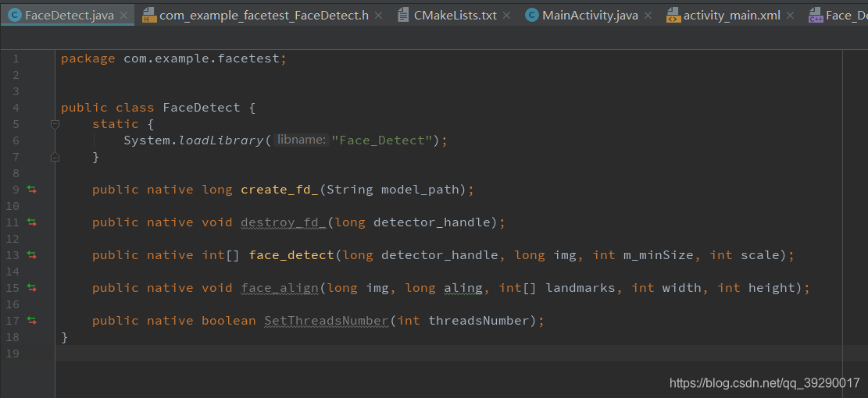
Task: Close the CMakeLists.txt tab
Action: [x=507, y=16]
